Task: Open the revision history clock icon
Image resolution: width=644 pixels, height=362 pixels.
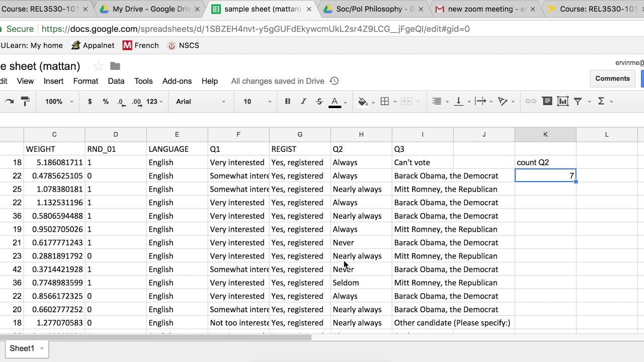Action: pos(334,81)
